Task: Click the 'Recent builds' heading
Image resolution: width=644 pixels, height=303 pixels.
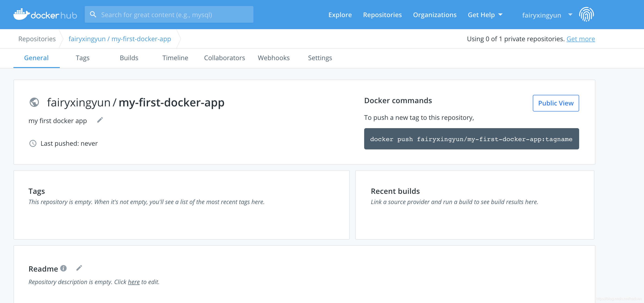Action: (395, 191)
